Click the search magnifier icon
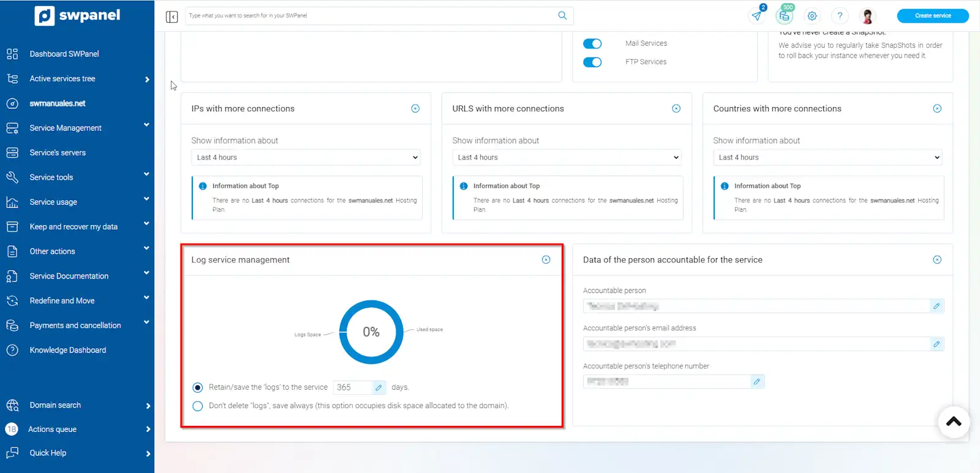 [x=562, y=15]
